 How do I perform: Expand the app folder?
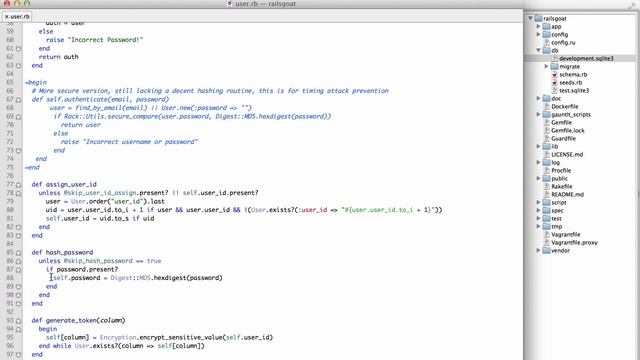point(538,26)
